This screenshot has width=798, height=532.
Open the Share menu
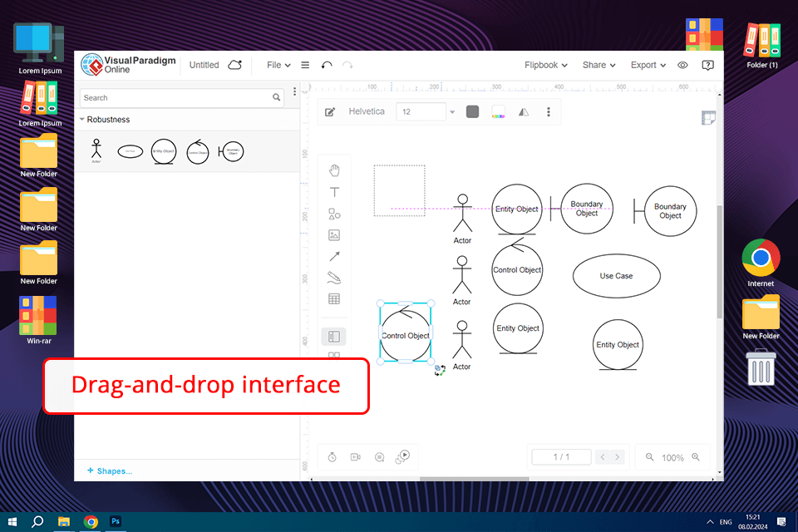click(x=598, y=65)
